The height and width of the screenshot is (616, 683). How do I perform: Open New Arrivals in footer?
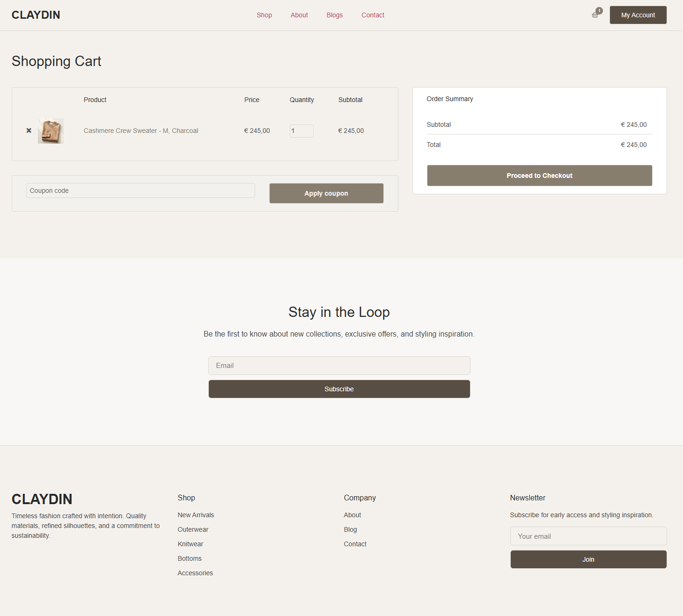pos(196,515)
